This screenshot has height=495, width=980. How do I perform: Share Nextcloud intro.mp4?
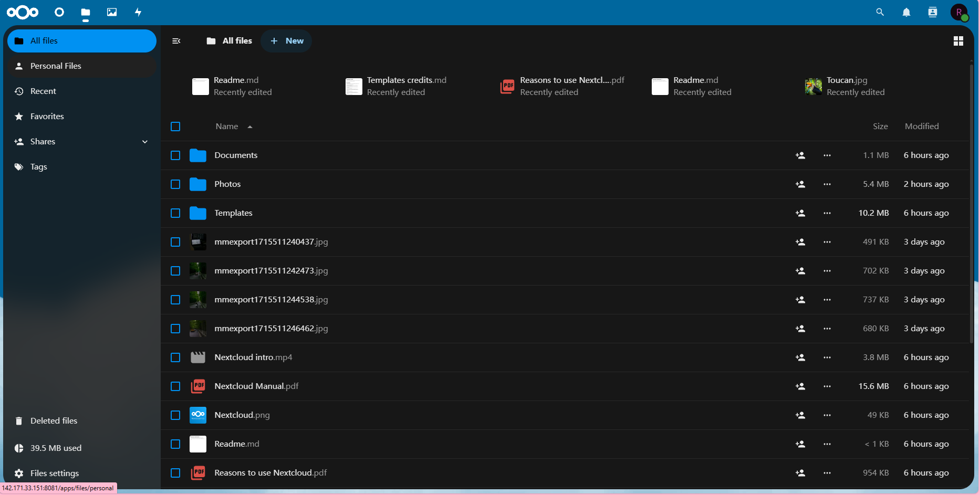tap(800, 357)
